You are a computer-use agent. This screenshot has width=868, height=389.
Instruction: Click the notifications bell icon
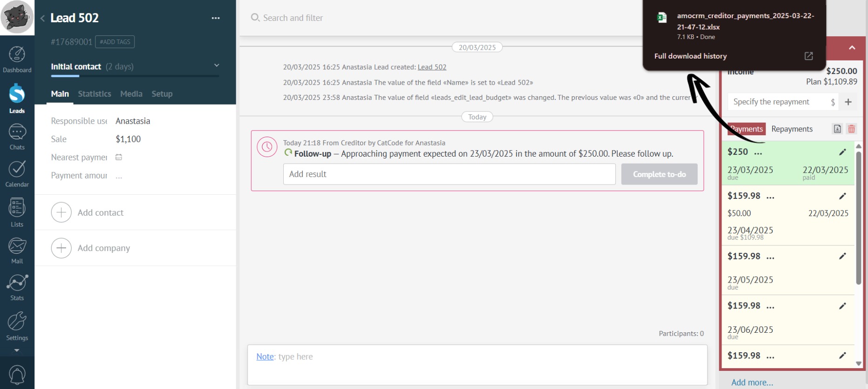coord(17,375)
